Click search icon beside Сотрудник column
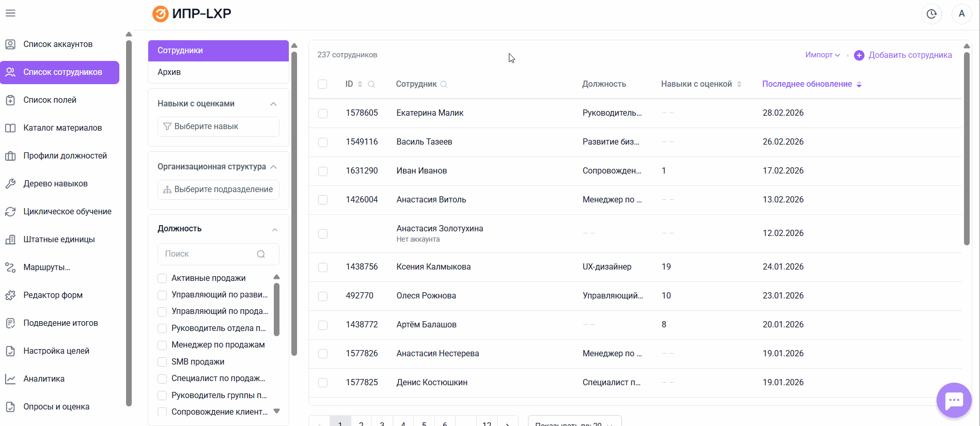Image resolution: width=980 pixels, height=426 pixels. tap(444, 84)
